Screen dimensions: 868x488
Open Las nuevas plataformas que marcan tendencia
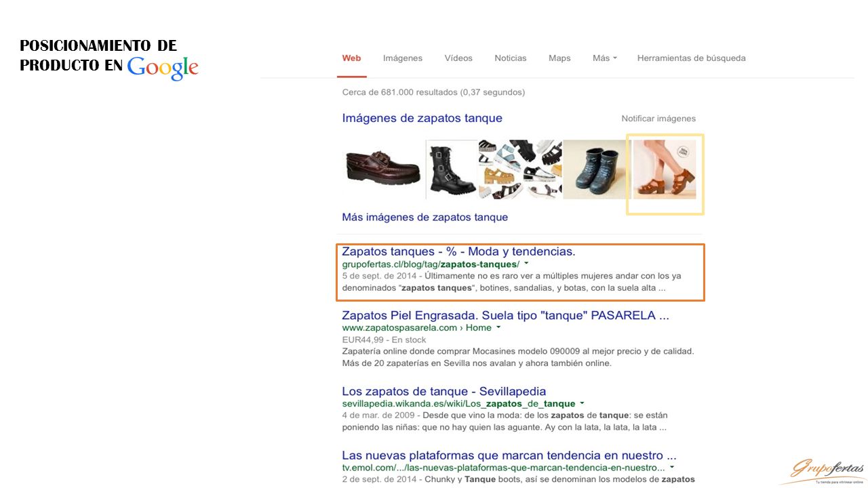(509, 455)
